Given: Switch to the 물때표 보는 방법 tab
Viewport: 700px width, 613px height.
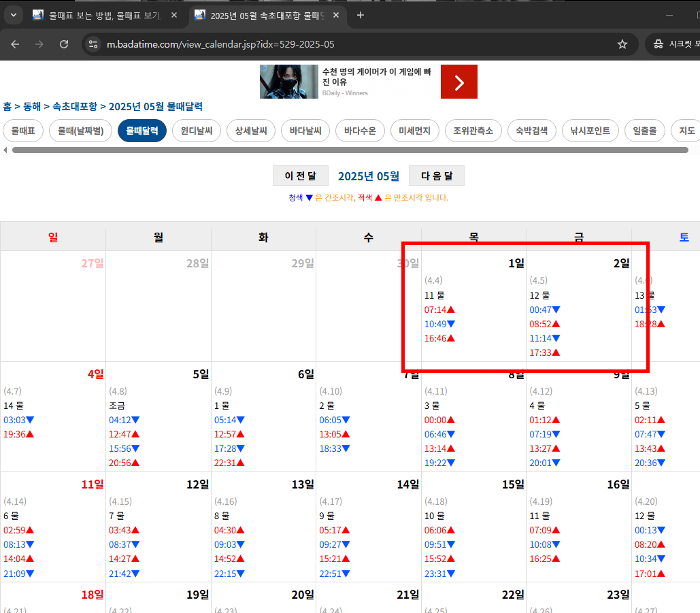Looking at the screenshot, I should coord(105,16).
